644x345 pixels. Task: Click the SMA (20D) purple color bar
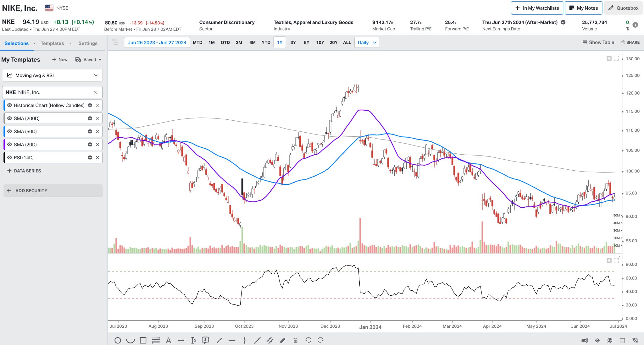click(4, 145)
